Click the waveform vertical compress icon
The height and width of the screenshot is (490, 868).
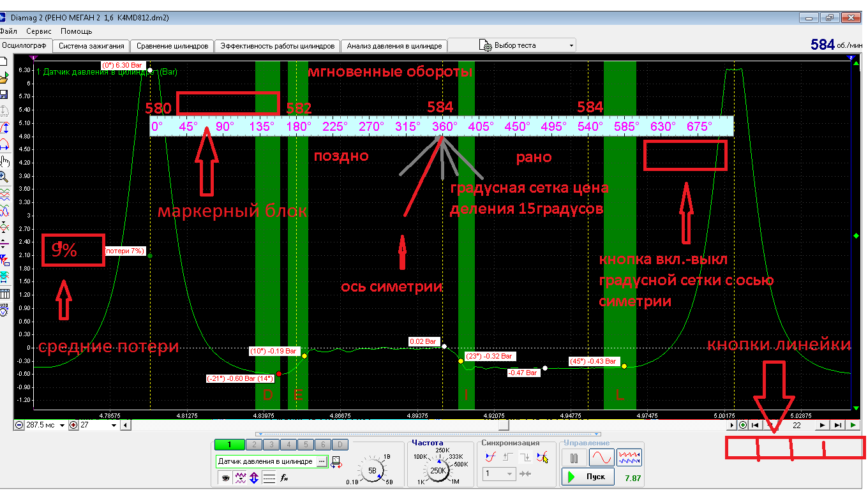pyautogui.click(x=4, y=227)
